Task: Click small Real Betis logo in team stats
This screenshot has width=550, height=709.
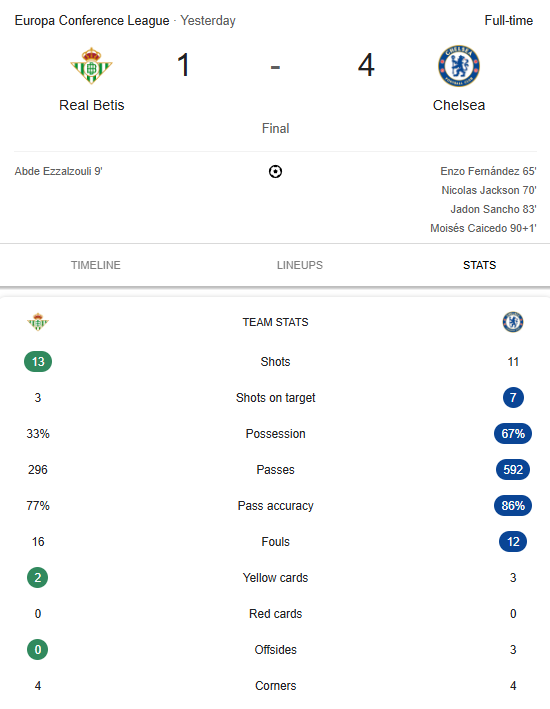Action: 38,322
